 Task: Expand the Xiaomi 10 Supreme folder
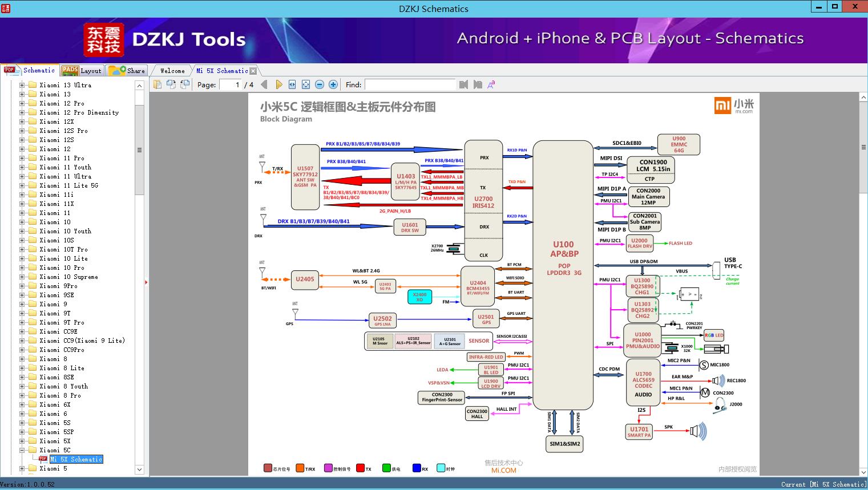tap(22, 277)
